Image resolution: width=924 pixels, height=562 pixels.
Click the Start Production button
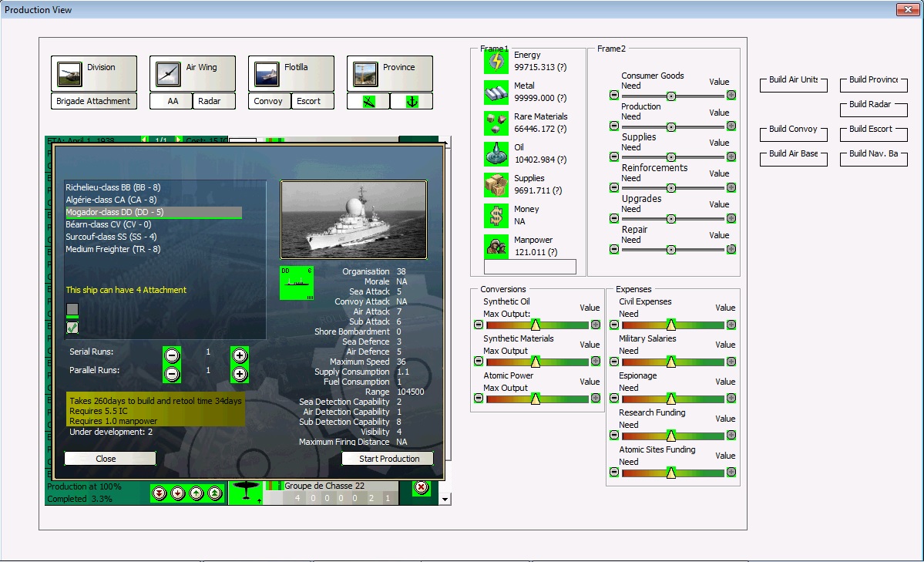(387, 457)
